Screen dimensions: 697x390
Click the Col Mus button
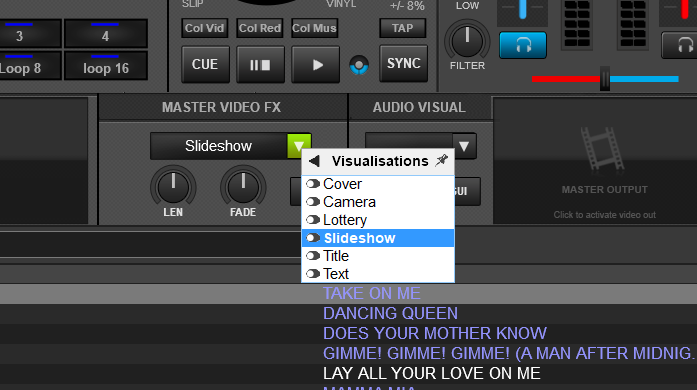tap(314, 28)
